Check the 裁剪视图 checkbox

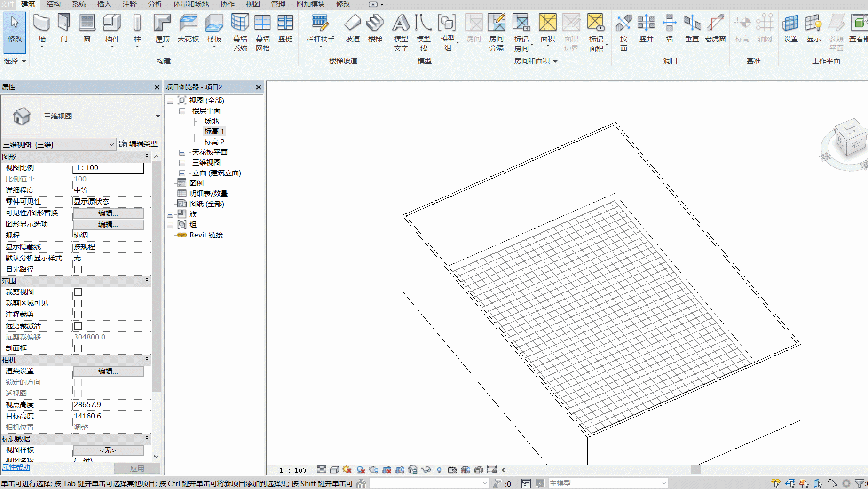point(78,292)
